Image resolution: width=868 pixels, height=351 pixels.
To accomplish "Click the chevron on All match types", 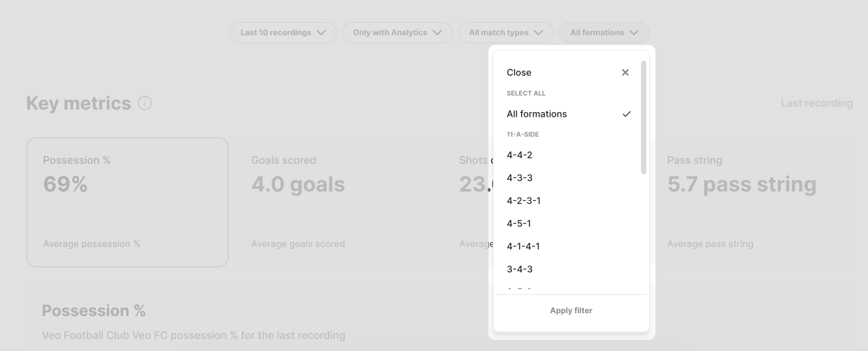I will point(538,33).
